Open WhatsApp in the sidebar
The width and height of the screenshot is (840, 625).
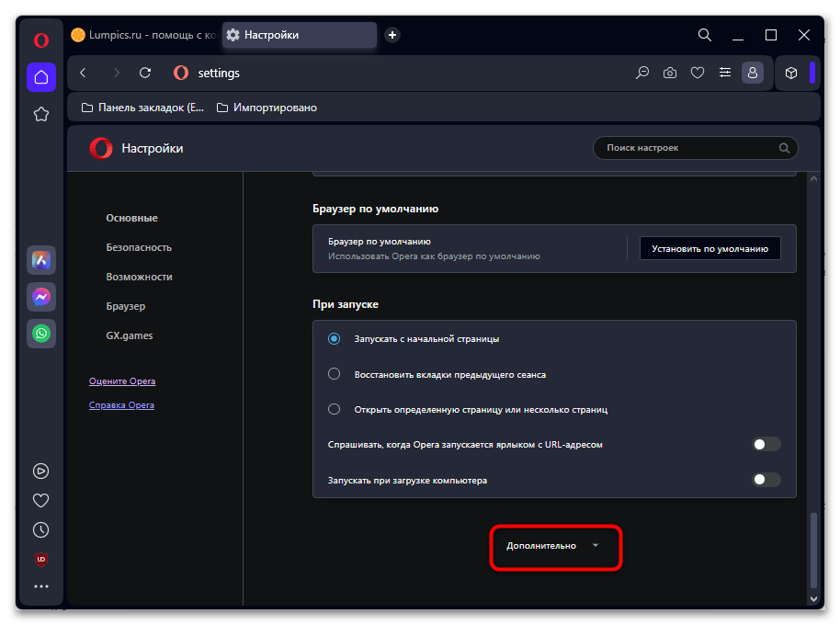41,334
